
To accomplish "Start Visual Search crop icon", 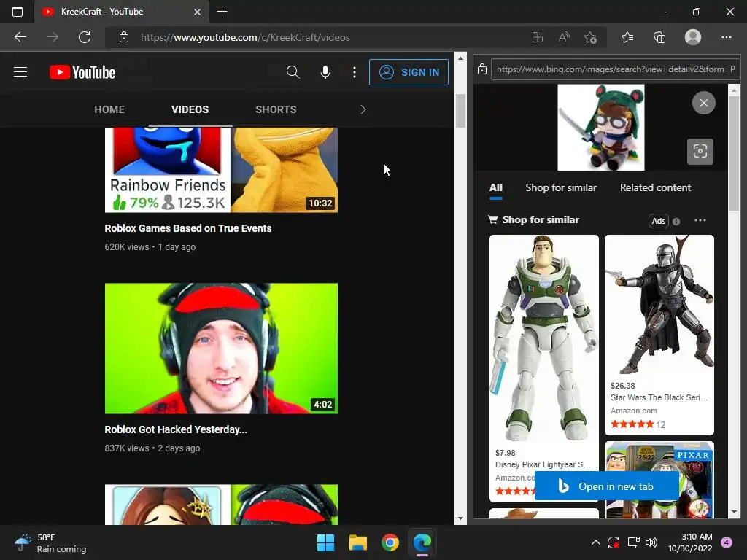I will pyautogui.click(x=700, y=152).
